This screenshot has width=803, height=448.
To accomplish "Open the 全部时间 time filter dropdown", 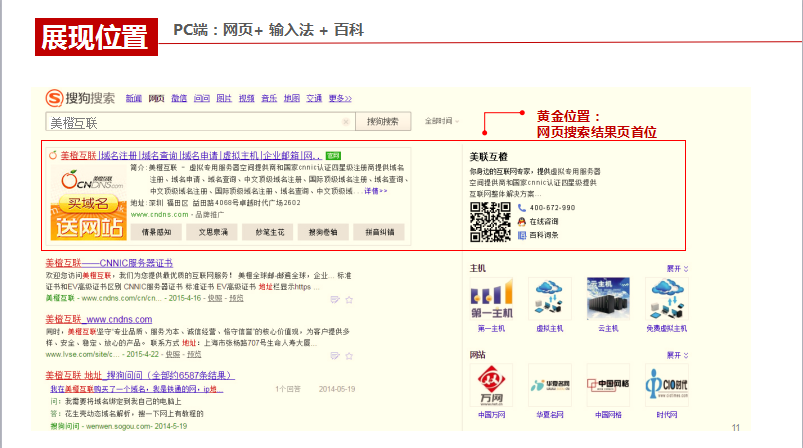I will click(x=441, y=121).
